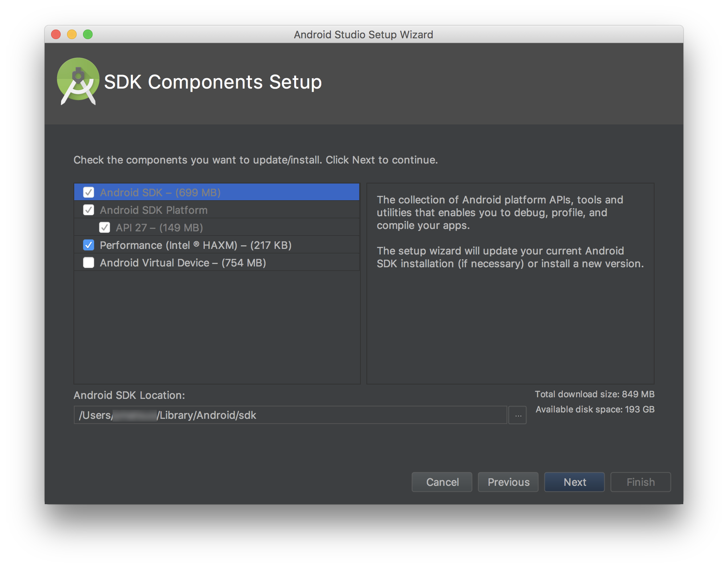Click the 'Total download size: 849 MB' text

pyautogui.click(x=595, y=394)
